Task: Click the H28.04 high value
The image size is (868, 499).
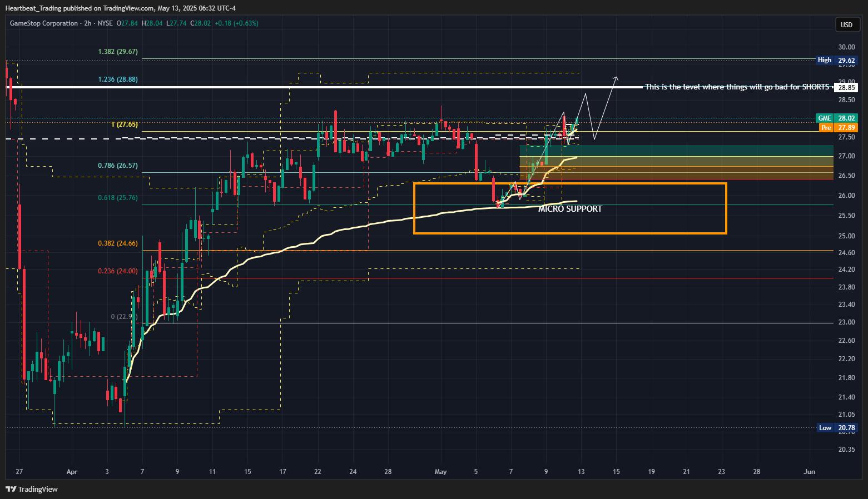Action: [152, 23]
